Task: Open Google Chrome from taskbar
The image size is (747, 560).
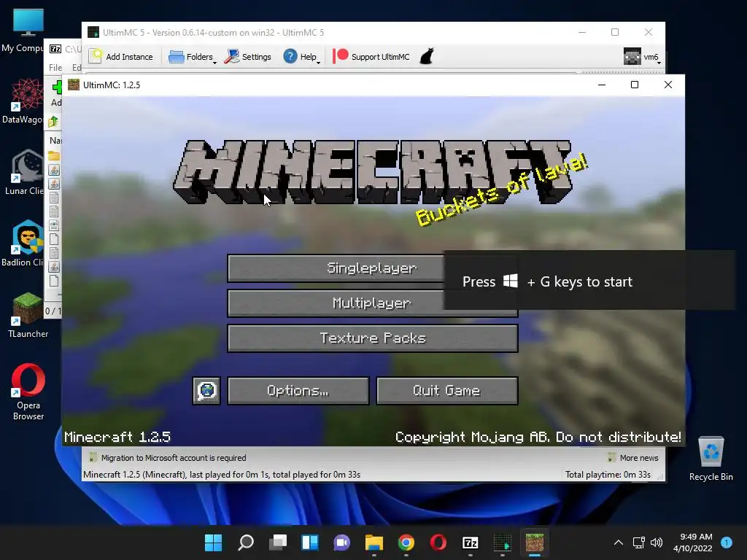Action: 406,542
